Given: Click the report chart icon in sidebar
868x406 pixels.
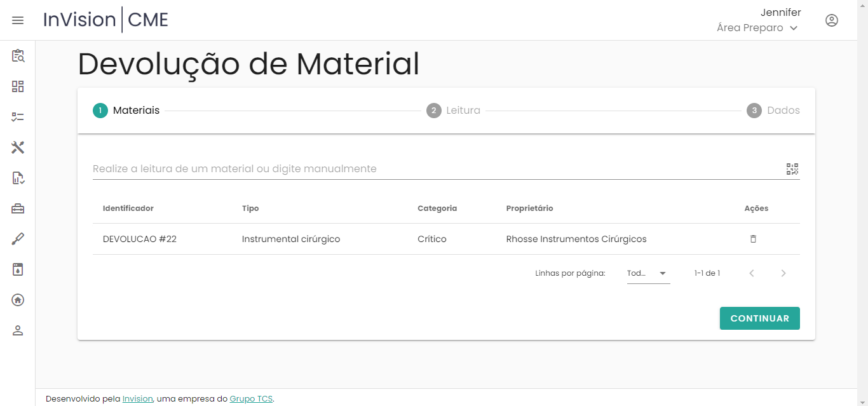Looking at the screenshot, I should tap(18, 178).
